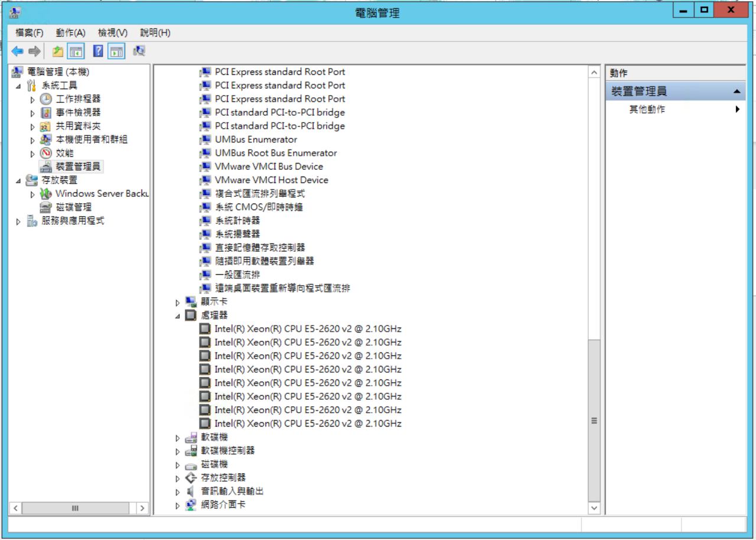Open the 說明(H) menu
The image size is (756, 540).
[155, 32]
